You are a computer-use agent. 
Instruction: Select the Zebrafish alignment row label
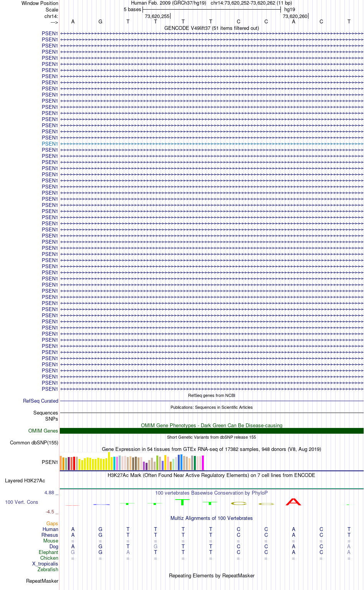tap(48, 569)
